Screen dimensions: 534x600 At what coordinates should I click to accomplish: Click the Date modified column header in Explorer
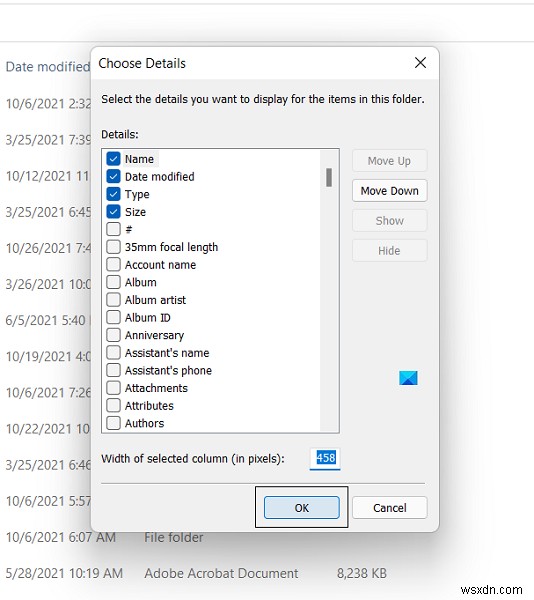[x=47, y=67]
